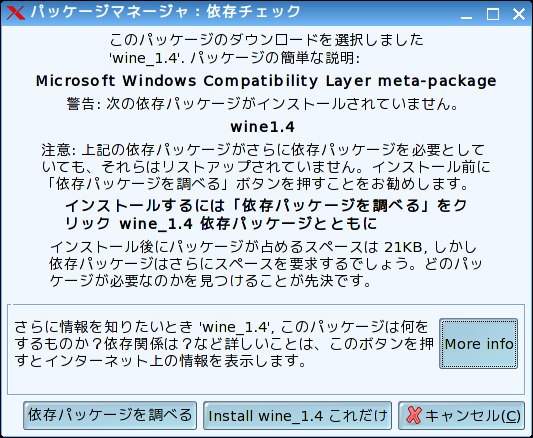Click empty area inside More info frame

click(238, 382)
